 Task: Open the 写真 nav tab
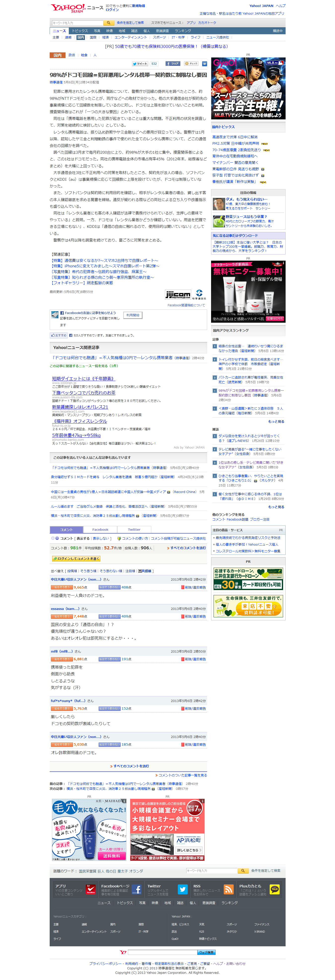coord(97,31)
